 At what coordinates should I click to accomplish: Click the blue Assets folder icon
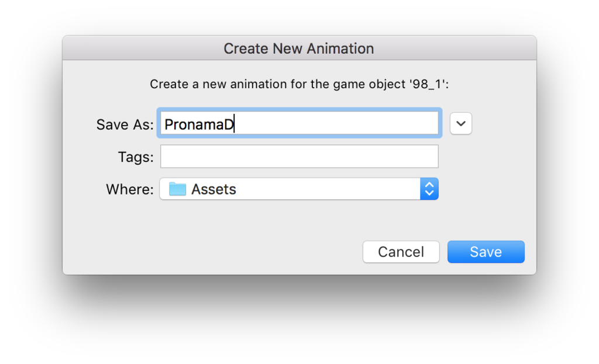(177, 189)
